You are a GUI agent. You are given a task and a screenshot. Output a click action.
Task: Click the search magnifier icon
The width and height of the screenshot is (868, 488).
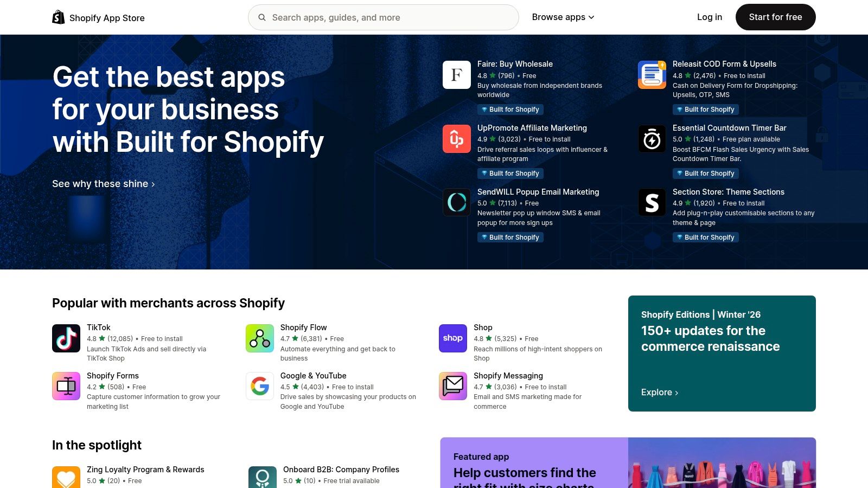[x=262, y=17]
